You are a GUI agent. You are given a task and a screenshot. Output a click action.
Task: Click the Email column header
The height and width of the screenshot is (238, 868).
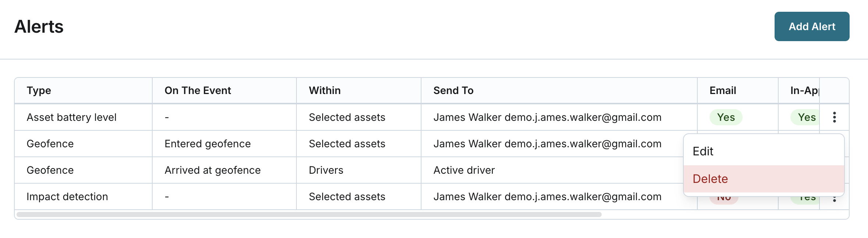(722, 90)
